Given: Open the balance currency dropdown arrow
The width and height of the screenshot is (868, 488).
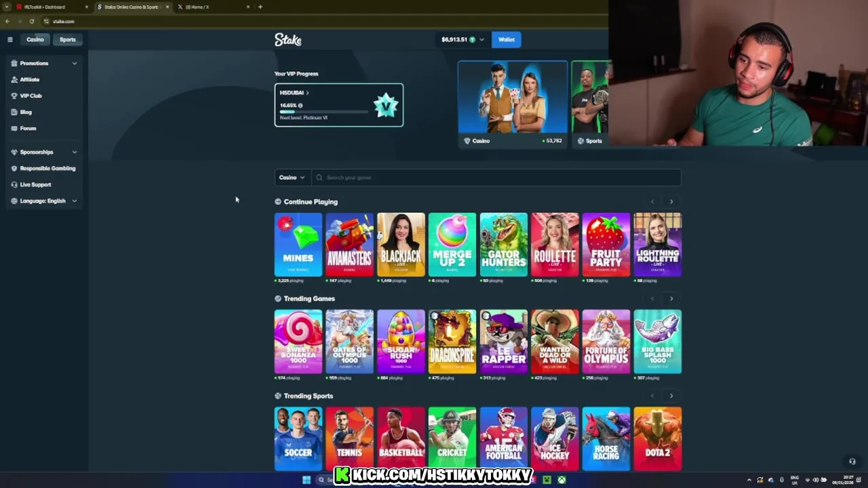Looking at the screenshot, I should [481, 39].
